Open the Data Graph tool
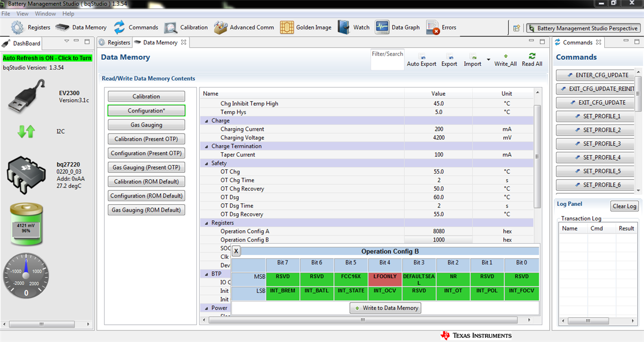The height and width of the screenshot is (342, 644). coord(397,27)
